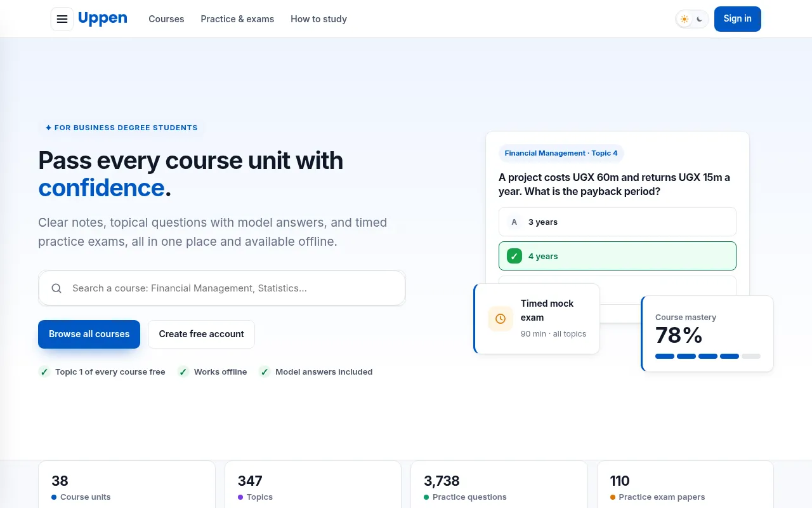Click the Pass every course unit heading
Screen dimensions: 812x508
pyautogui.click(x=190, y=174)
